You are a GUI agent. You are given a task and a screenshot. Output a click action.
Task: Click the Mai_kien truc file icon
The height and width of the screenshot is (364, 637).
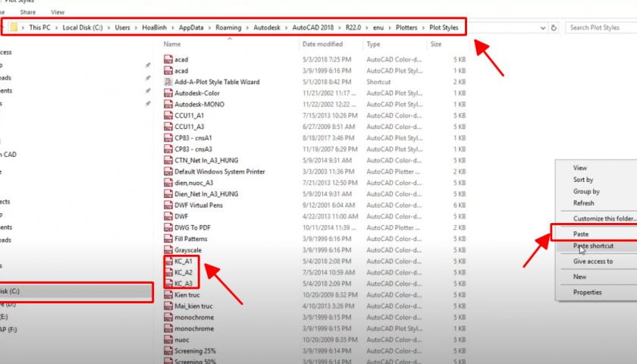168,306
